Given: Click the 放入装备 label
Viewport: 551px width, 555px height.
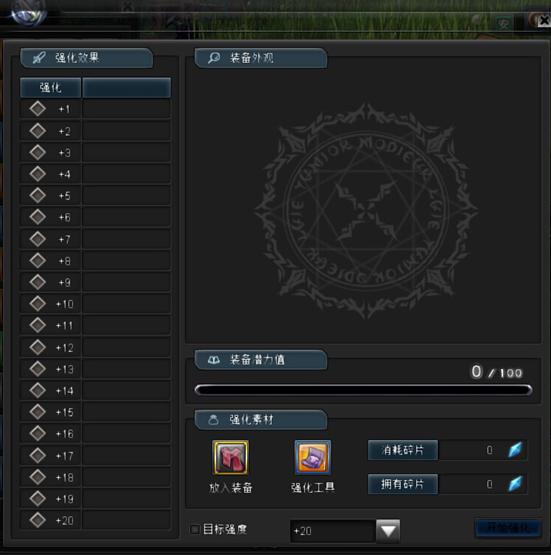Looking at the screenshot, I should pyautogui.click(x=230, y=488).
